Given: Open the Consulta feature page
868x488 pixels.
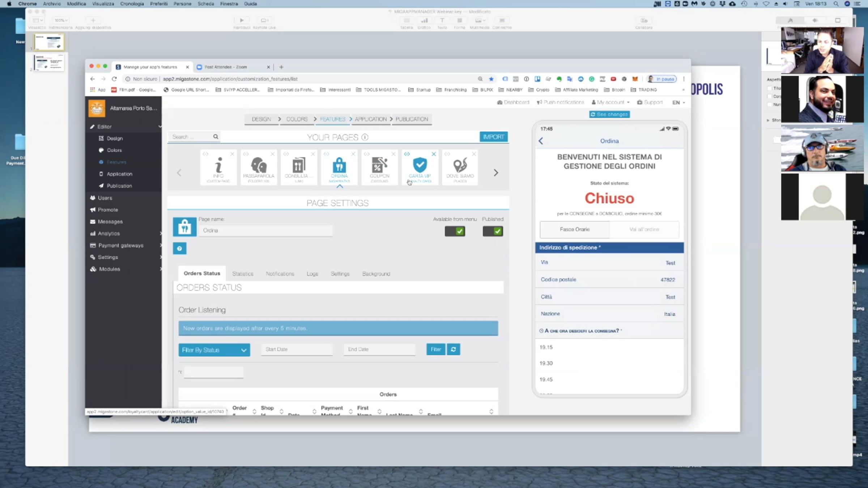Looking at the screenshot, I should (299, 167).
